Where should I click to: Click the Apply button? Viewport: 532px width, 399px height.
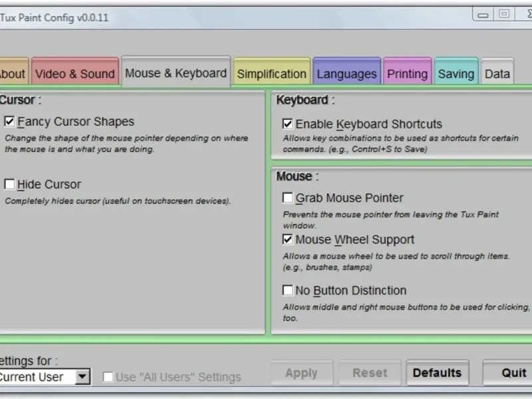coord(302,373)
